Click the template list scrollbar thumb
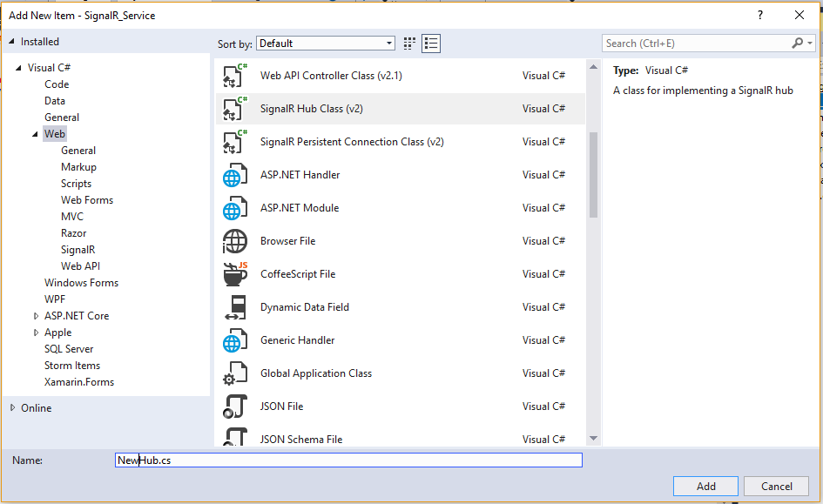The width and height of the screenshot is (823, 504). pyautogui.click(x=593, y=174)
